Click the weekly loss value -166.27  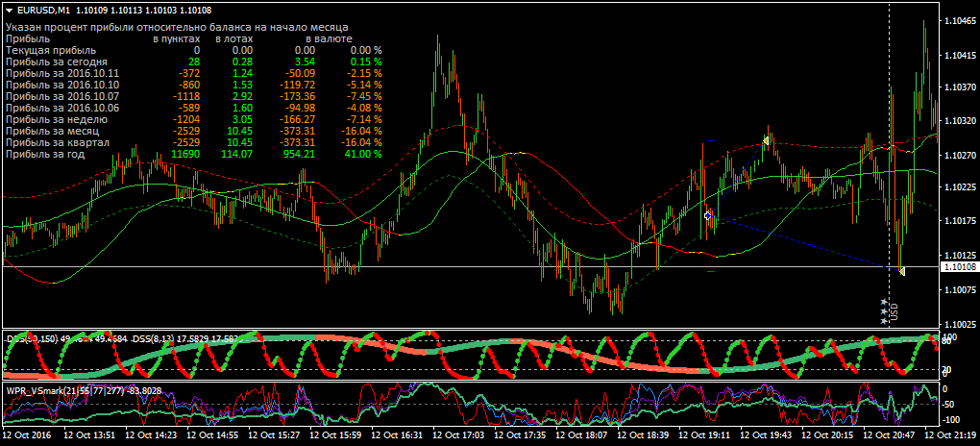(298, 119)
